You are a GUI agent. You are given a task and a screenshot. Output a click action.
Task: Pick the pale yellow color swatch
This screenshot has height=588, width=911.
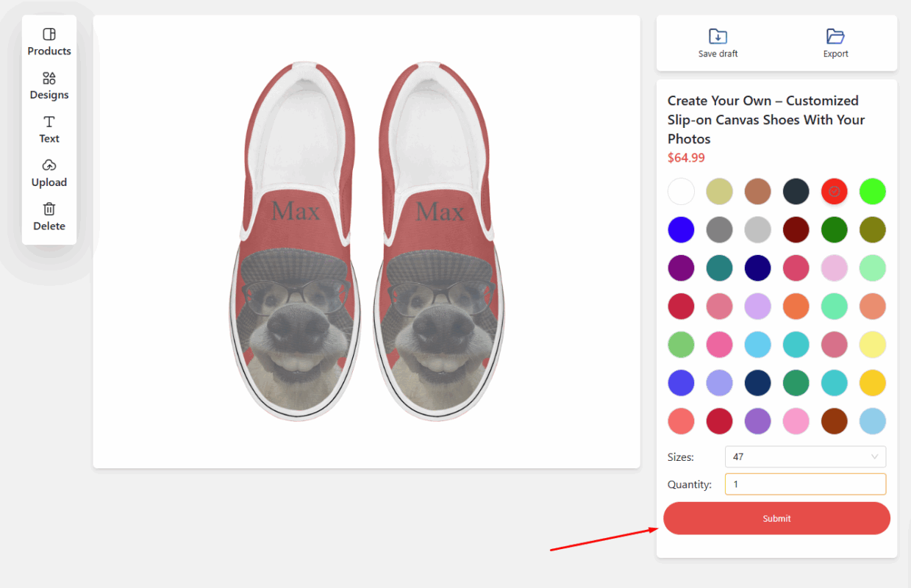pyautogui.click(x=872, y=345)
